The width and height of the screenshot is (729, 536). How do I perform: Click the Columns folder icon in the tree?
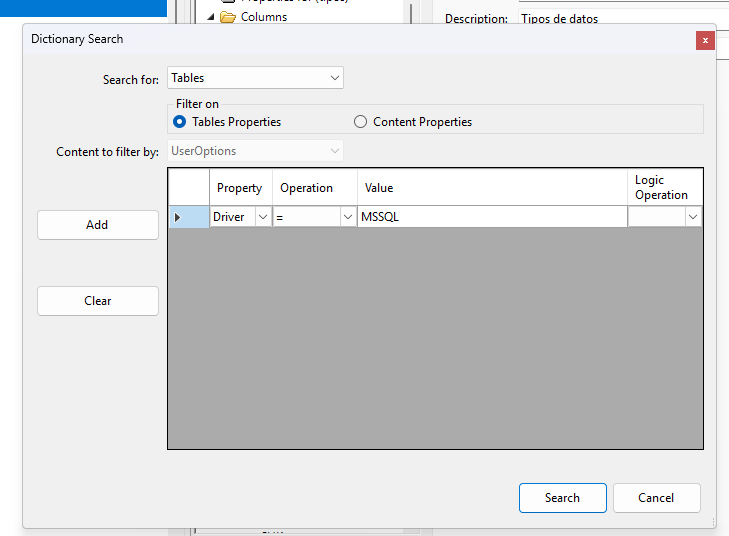(227, 17)
